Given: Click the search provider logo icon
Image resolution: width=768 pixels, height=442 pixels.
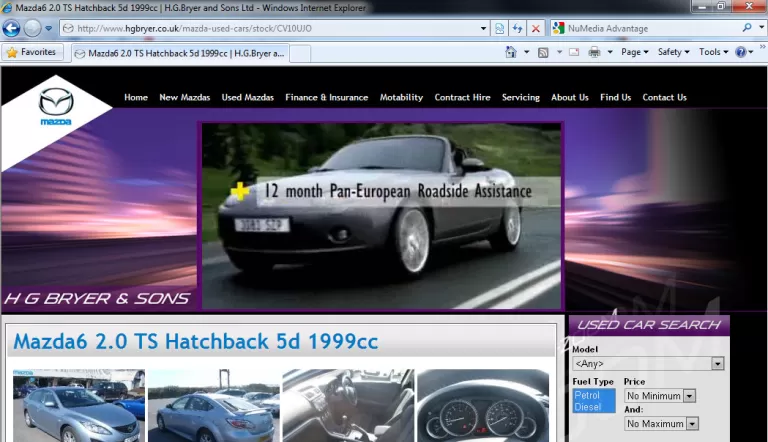Looking at the screenshot, I should 558,28.
